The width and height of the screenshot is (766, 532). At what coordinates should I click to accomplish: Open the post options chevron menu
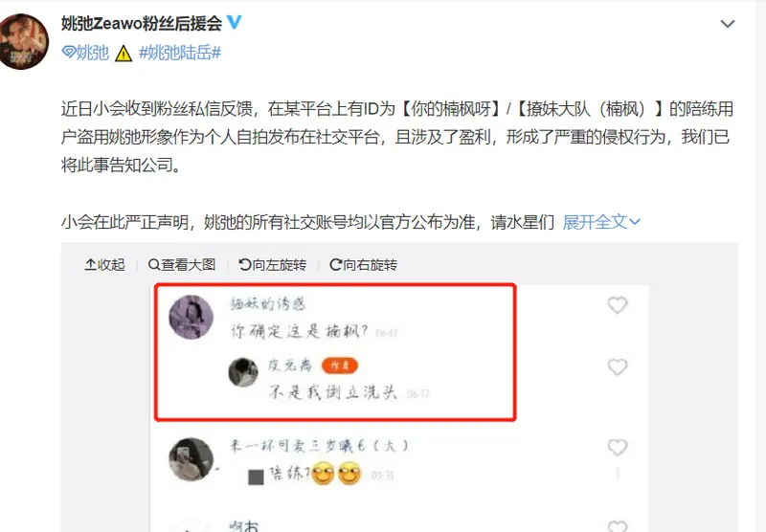(728, 23)
